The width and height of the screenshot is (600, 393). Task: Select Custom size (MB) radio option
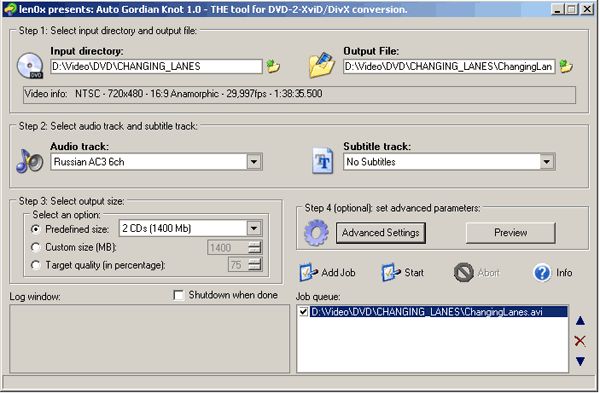click(36, 247)
